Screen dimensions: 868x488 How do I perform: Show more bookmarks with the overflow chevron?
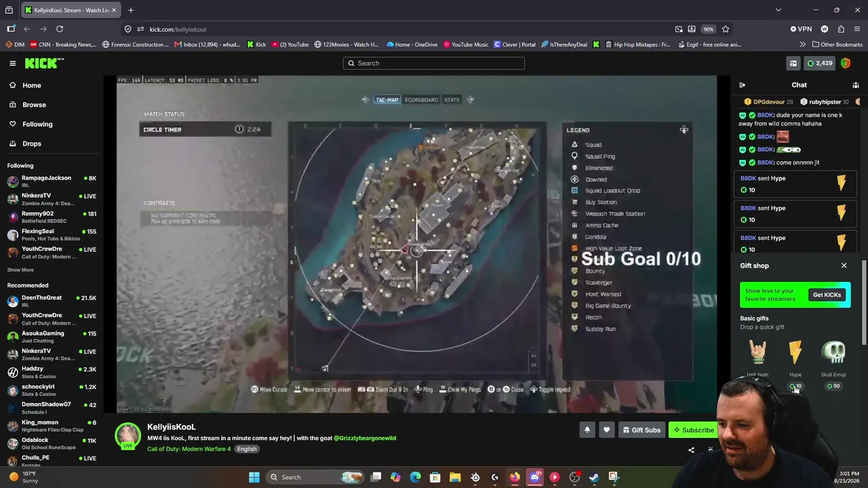[803, 45]
